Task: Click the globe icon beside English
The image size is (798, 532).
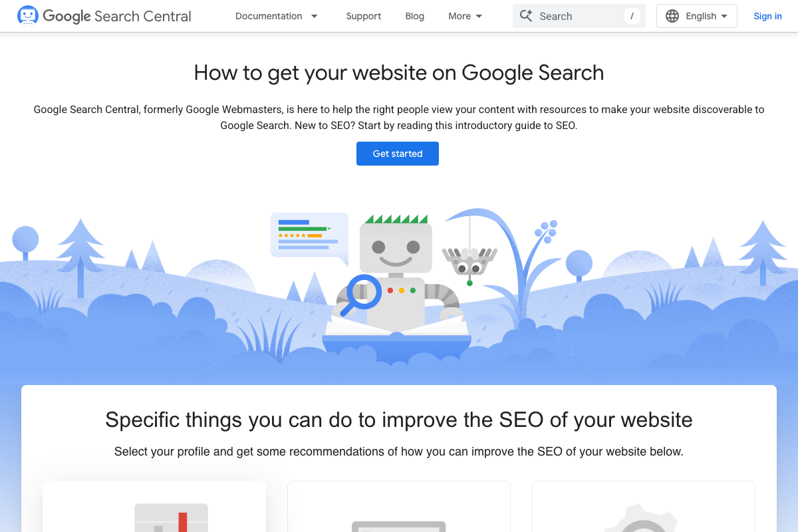Action: pos(674,15)
